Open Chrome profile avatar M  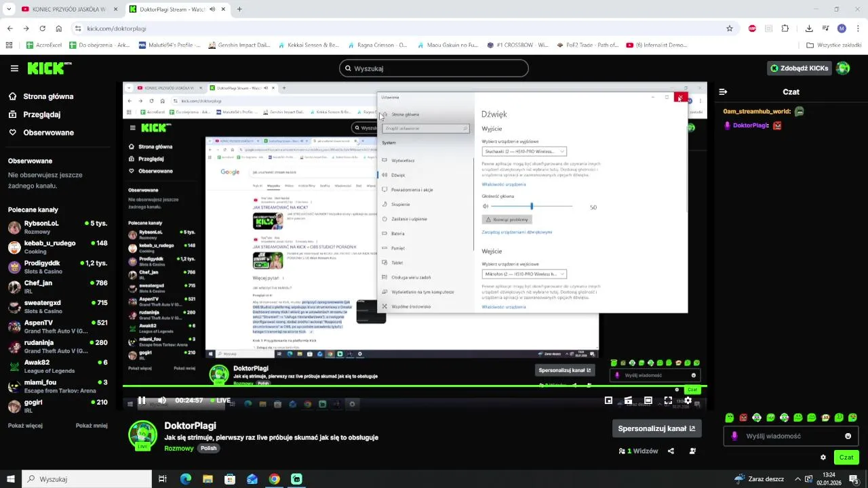click(842, 28)
